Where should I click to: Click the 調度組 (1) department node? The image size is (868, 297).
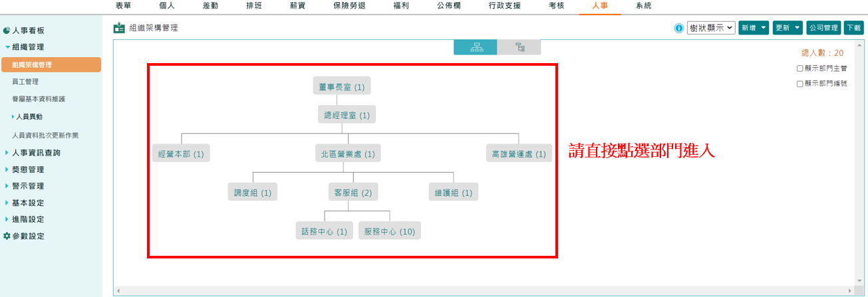(x=253, y=192)
